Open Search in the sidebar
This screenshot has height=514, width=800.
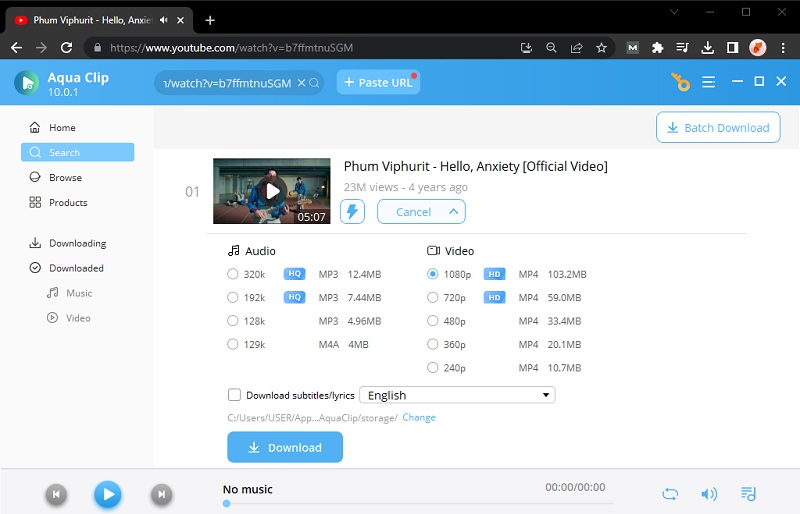click(78, 152)
